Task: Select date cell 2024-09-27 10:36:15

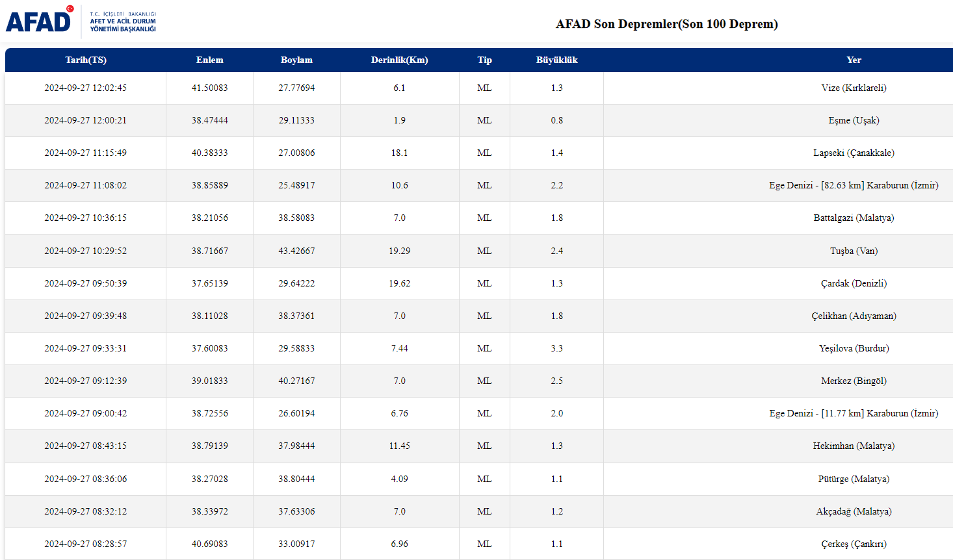Action: [x=86, y=218]
